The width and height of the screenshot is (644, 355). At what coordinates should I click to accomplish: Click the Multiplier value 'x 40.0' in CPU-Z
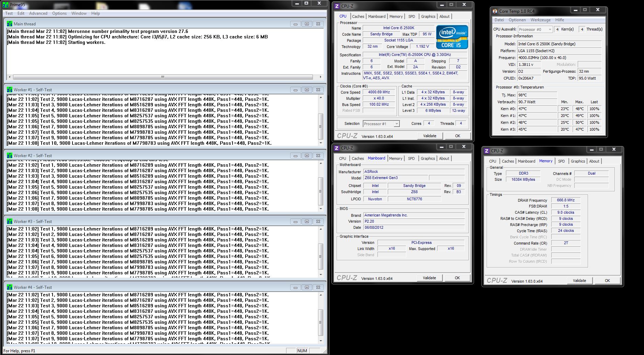[x=379, y=98]
